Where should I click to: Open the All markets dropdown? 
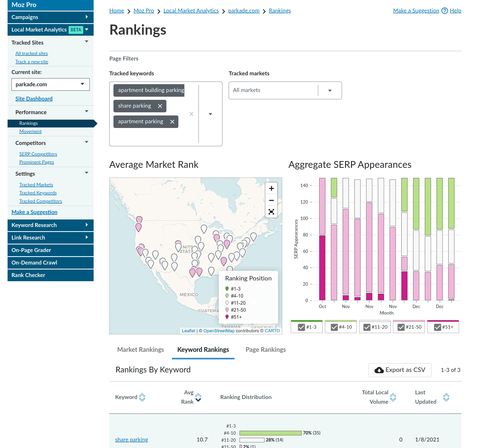pos(285,90)
